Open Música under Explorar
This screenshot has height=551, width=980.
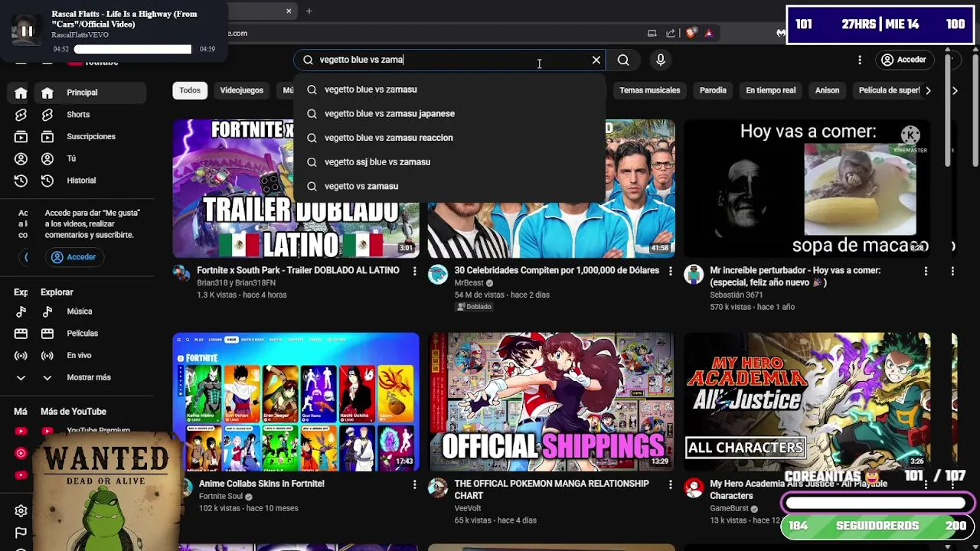(90, 311)
